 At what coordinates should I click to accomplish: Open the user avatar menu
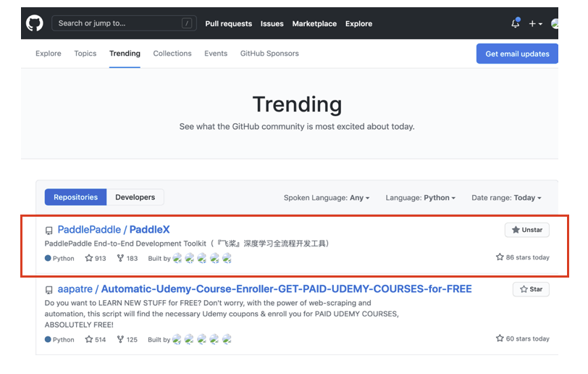(555, 24)
